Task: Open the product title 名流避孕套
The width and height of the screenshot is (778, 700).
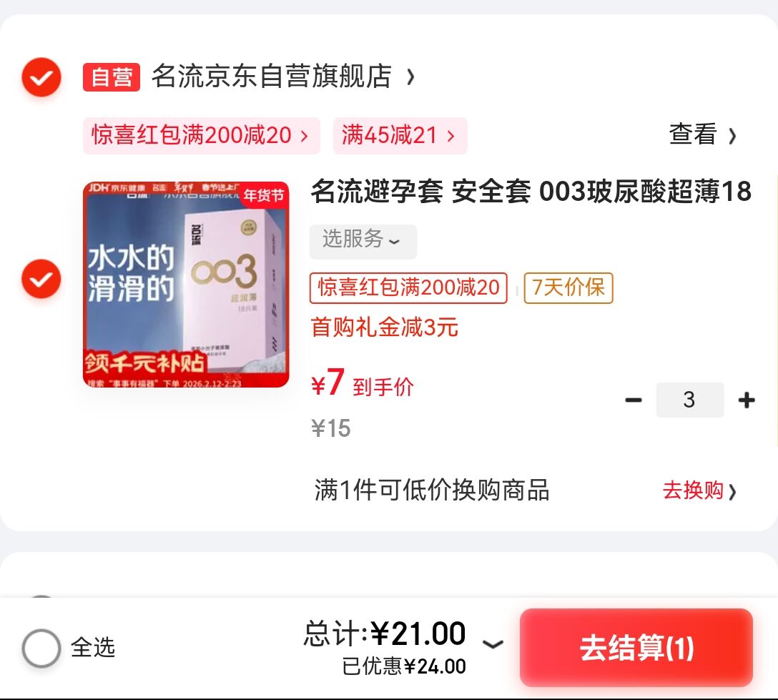Action: pos(531,192)
